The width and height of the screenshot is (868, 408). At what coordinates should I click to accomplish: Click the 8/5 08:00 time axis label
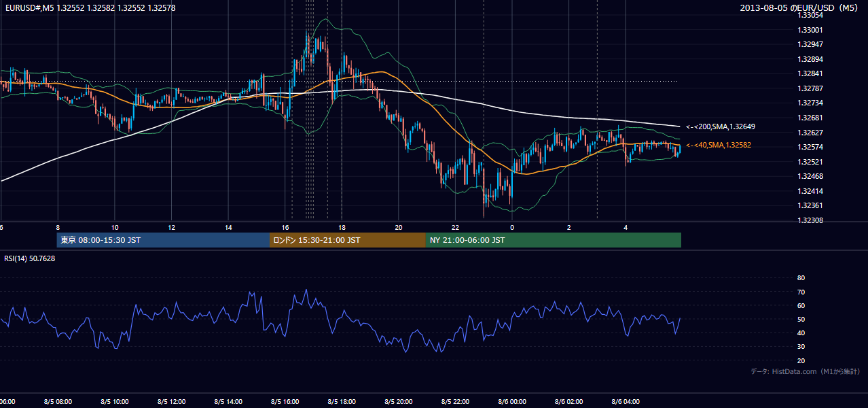pos(58,401)
